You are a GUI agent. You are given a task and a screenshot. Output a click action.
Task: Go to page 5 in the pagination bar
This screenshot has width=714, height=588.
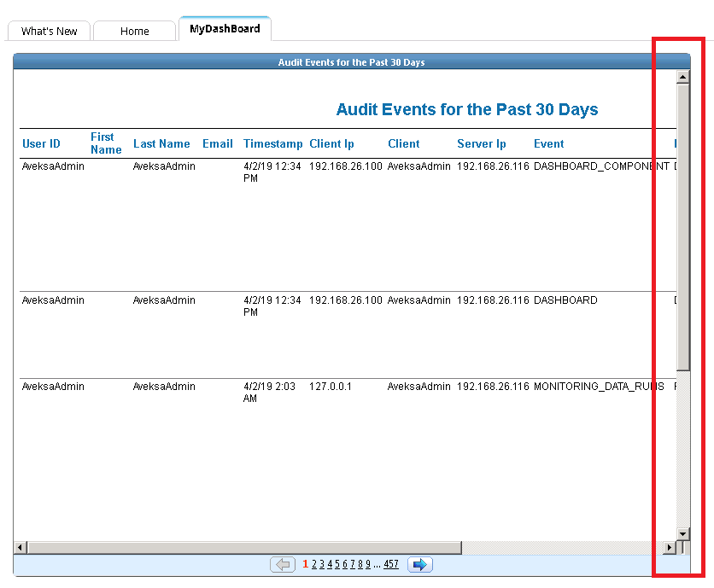tap(338, 564)
